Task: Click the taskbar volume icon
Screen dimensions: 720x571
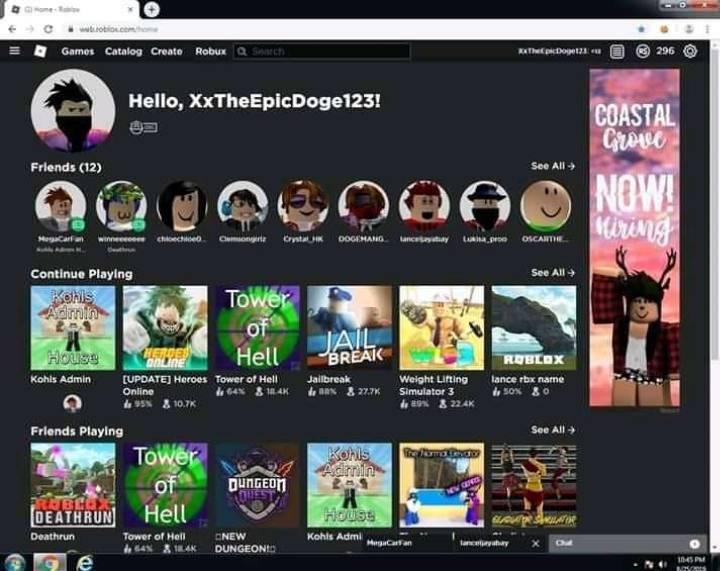Action: tap(663, 564)
